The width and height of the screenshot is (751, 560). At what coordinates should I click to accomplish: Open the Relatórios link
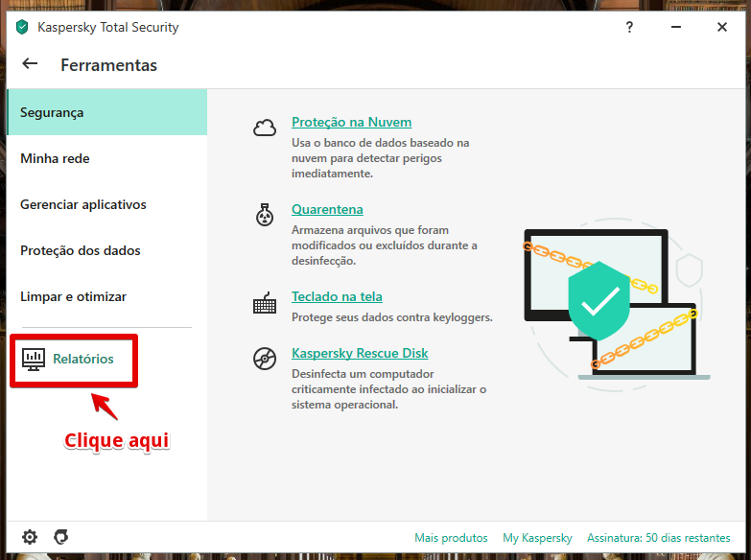(x=82, y=359)
